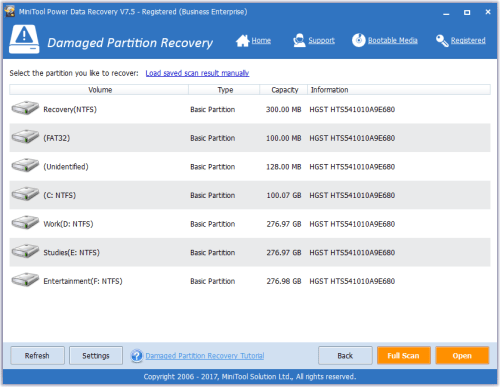Click the orange Open button
500x387 pixels.
462,356
